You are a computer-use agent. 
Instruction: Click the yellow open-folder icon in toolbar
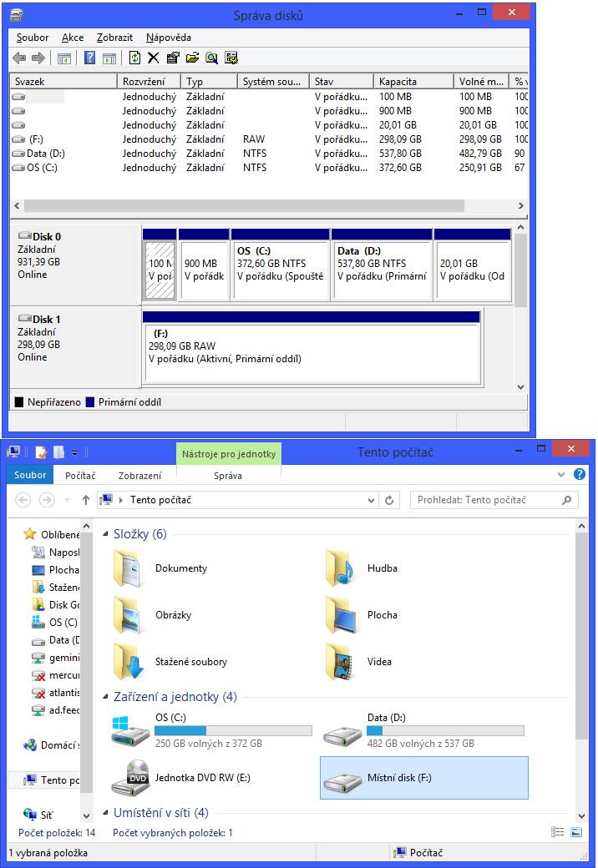(x=192, y=58)
